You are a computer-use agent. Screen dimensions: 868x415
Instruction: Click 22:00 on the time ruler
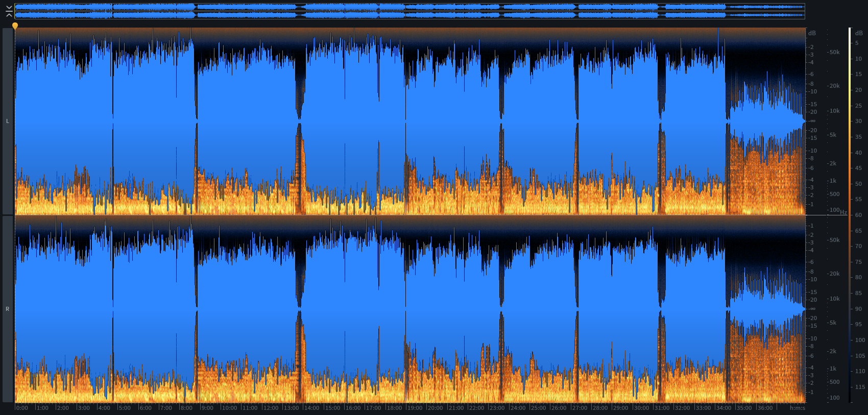(476, 408)
